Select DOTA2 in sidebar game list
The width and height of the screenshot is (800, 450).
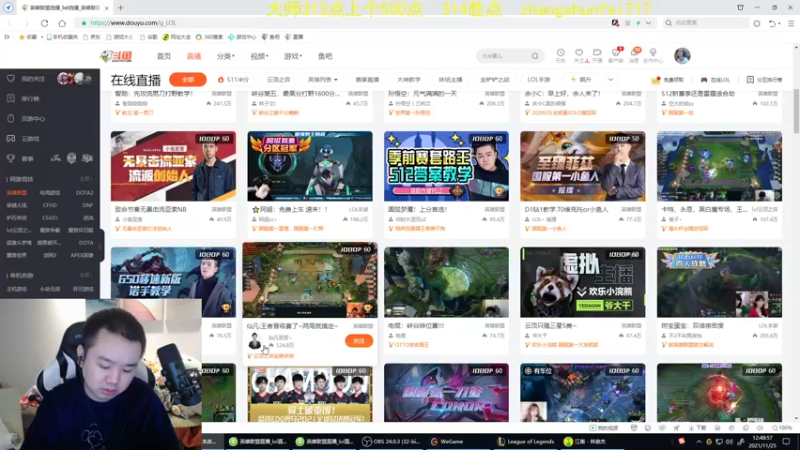85,193
